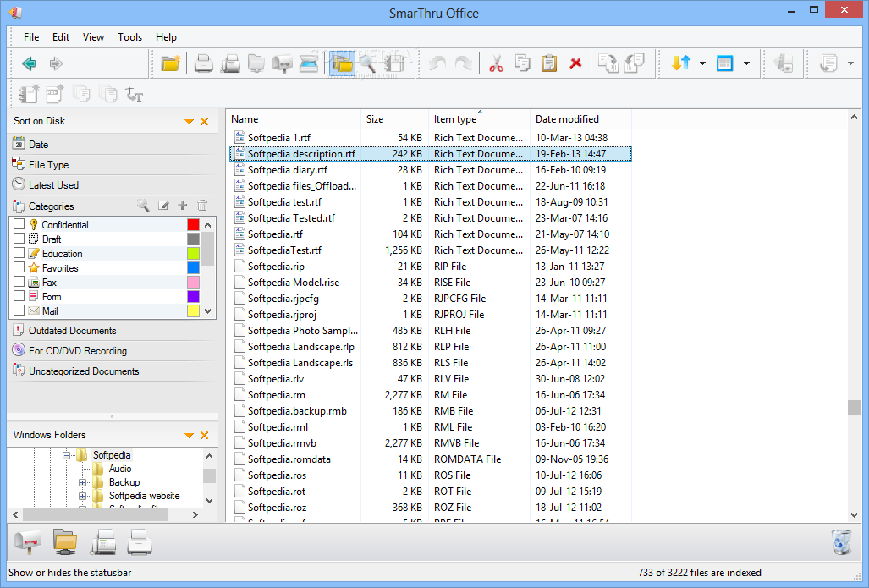Delete category with trash icon
The image size is (869, 588).
pos(202,206)
